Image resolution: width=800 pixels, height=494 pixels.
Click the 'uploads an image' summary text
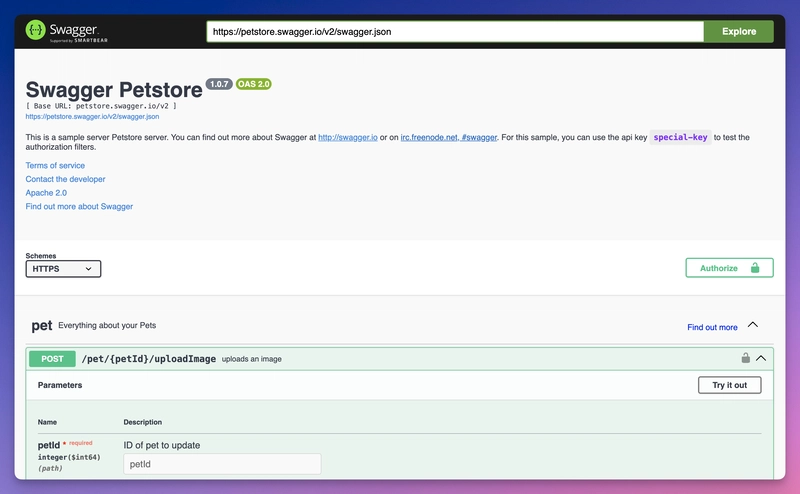coord(252,359)
